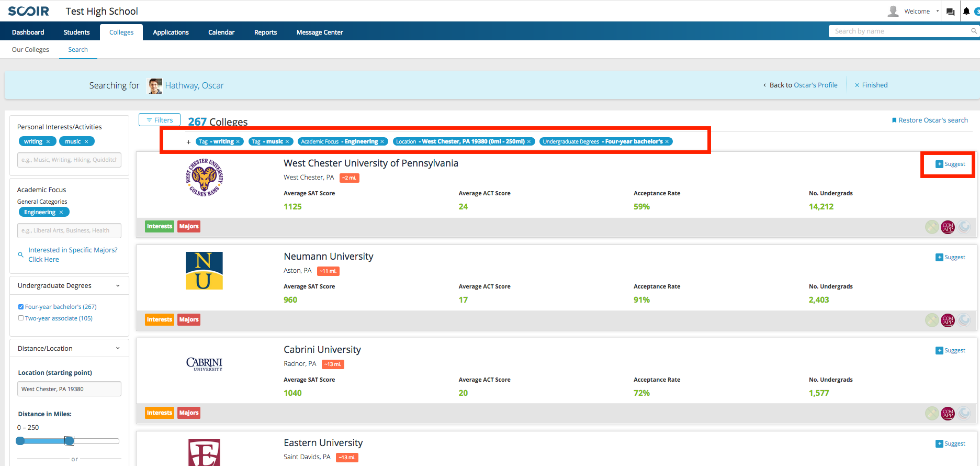The width and height of the screenshot is (980, 466).
Task: Click the Majors badge for West Chester University
Action: point(189,226)
